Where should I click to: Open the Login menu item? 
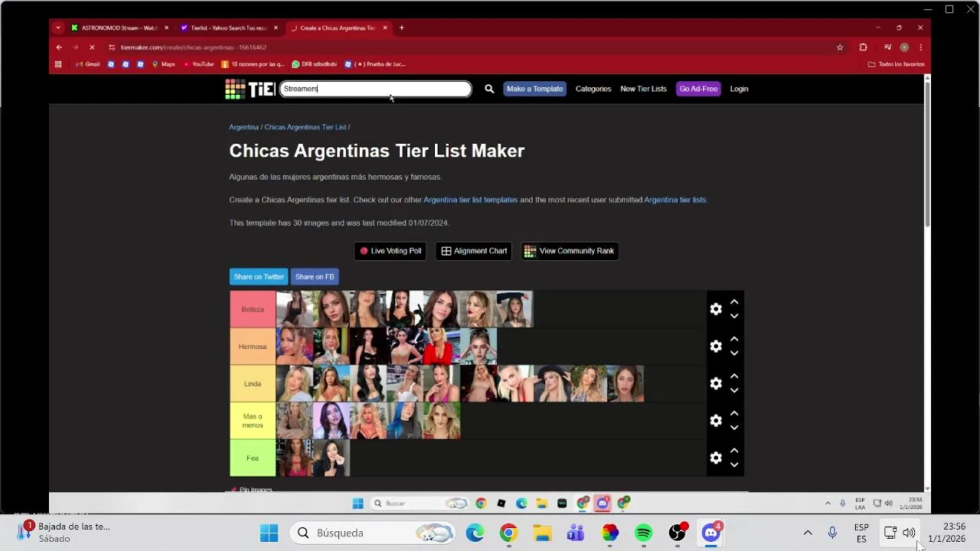[x=739, y=89]
